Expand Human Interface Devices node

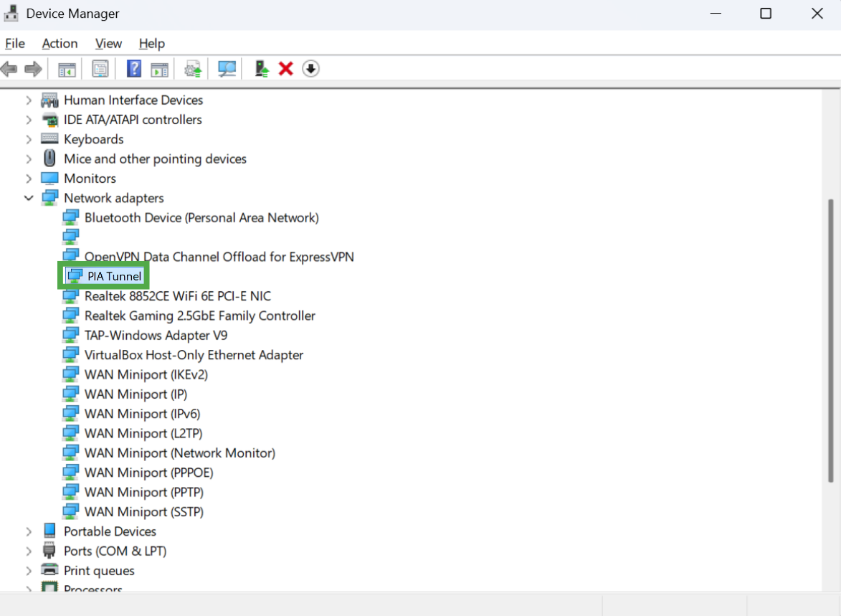tap(29, 100)
